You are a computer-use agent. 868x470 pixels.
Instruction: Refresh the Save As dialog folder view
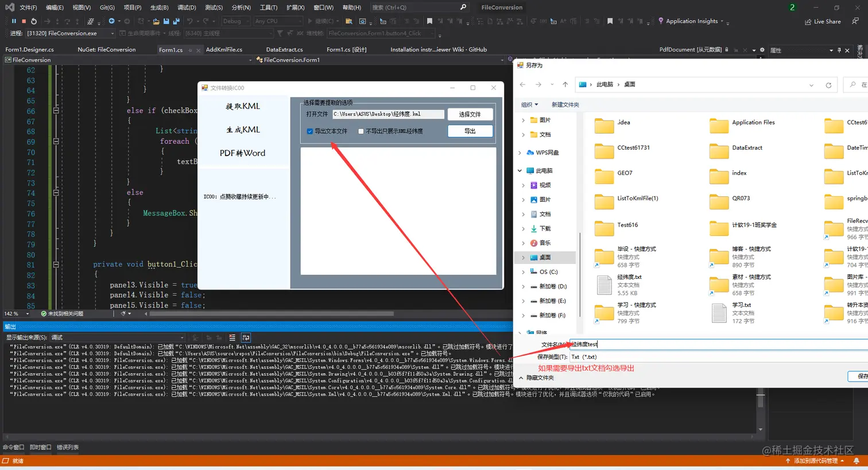tap(828, 85)
